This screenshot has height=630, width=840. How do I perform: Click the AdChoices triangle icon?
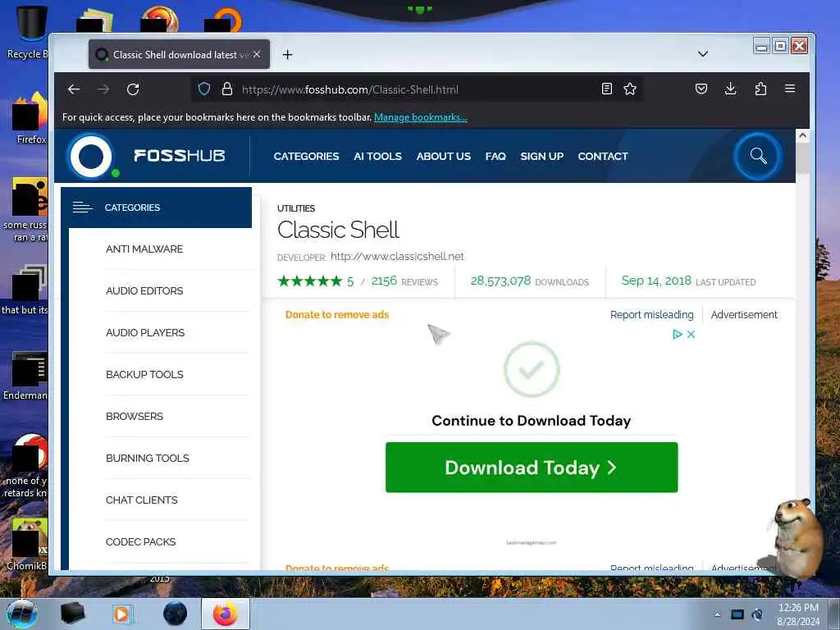point(677,335)
